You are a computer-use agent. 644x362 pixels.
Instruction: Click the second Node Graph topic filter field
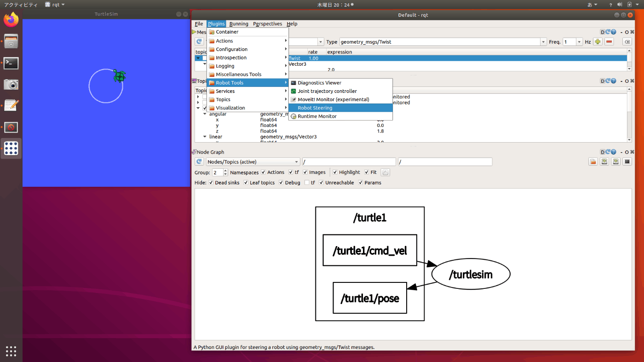point(445,162)
